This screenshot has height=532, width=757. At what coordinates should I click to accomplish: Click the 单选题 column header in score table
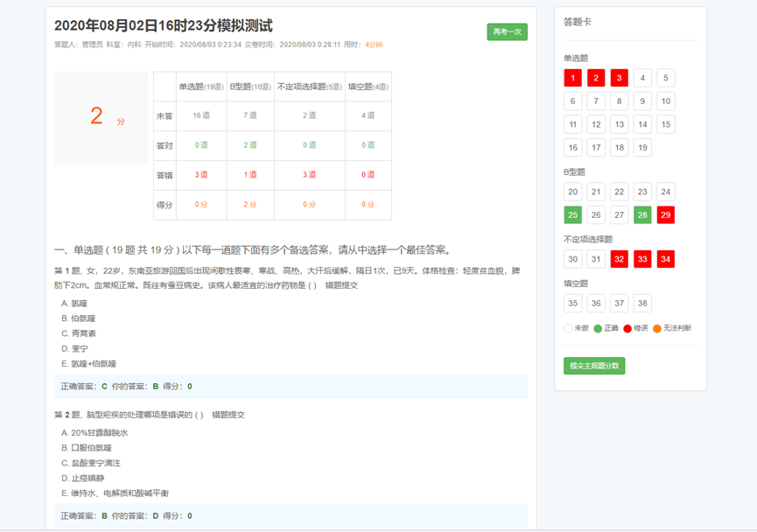point(201,87)
